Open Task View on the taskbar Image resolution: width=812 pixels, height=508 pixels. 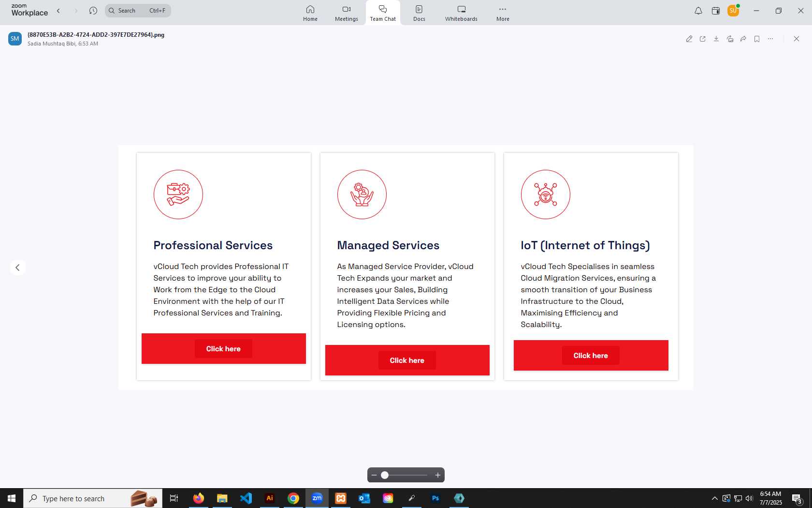174,498
